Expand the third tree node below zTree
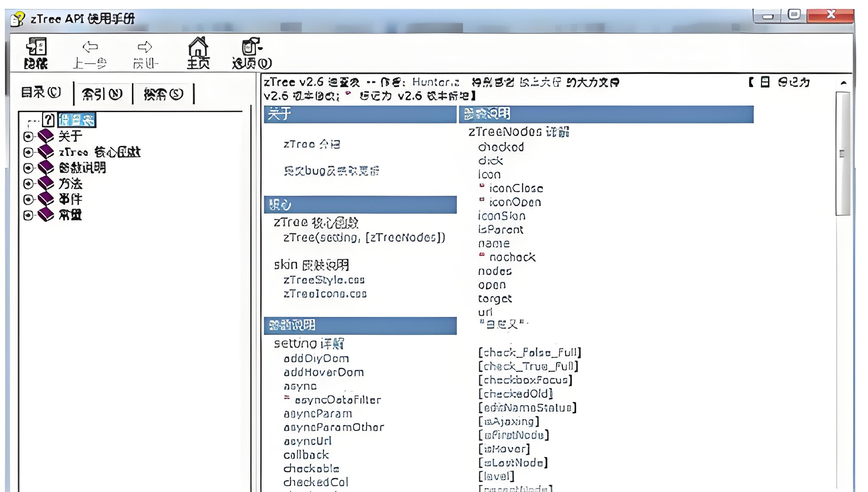The image size is (868, 492). click(x=28, y=168)
